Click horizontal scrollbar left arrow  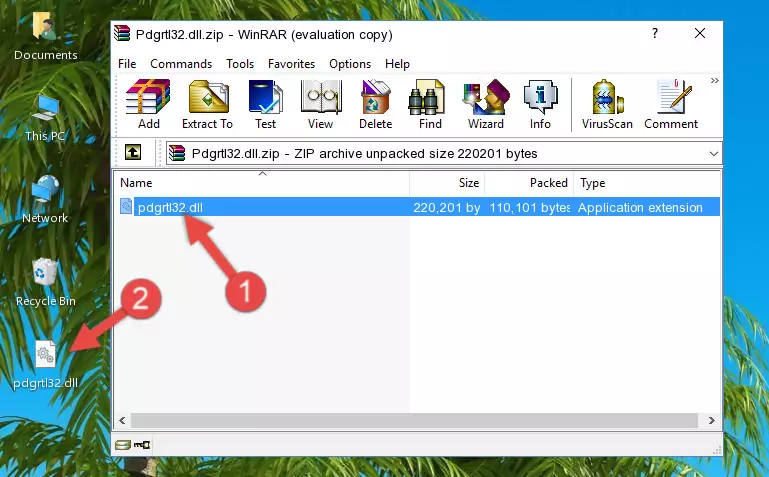[x=123, y=420]
